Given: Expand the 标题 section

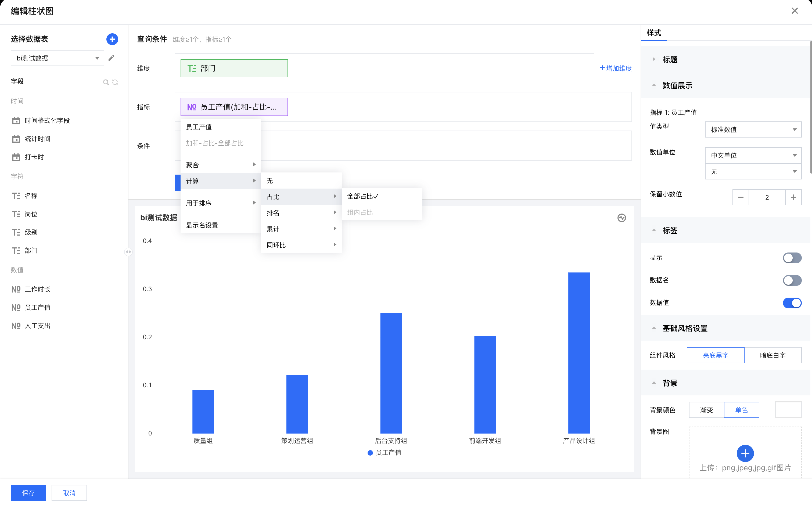Looking at the screenshot, I should [670, 60].
